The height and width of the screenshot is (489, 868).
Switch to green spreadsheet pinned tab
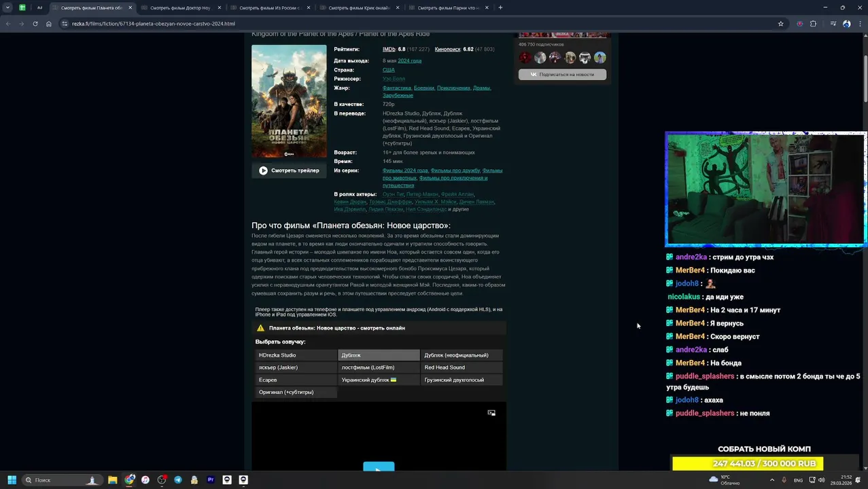click(22, 7)
